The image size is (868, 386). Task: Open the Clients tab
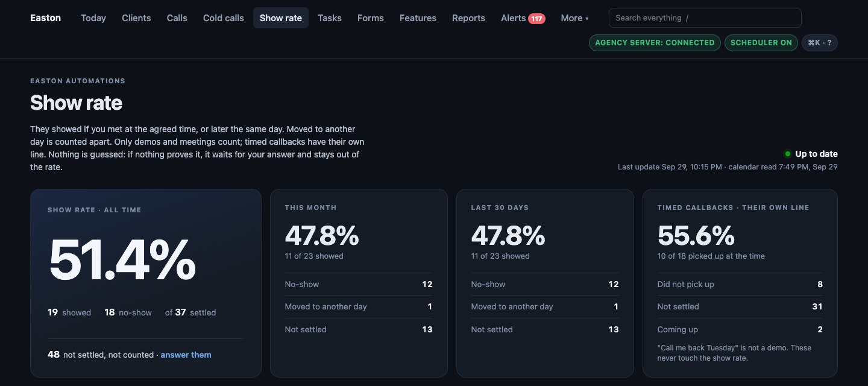point(136,18)
